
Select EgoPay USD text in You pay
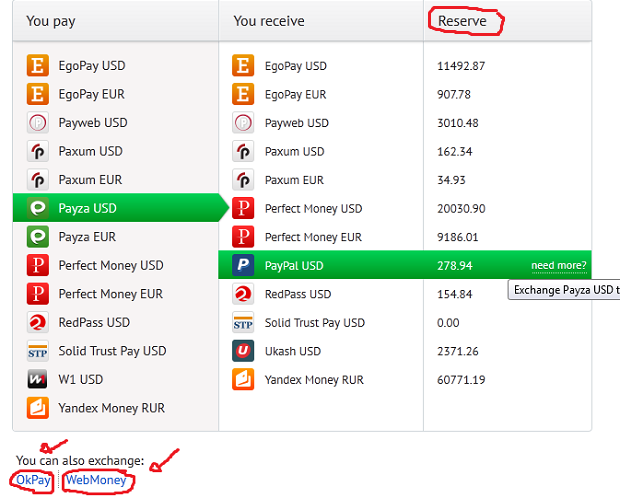tap(92, 66)
